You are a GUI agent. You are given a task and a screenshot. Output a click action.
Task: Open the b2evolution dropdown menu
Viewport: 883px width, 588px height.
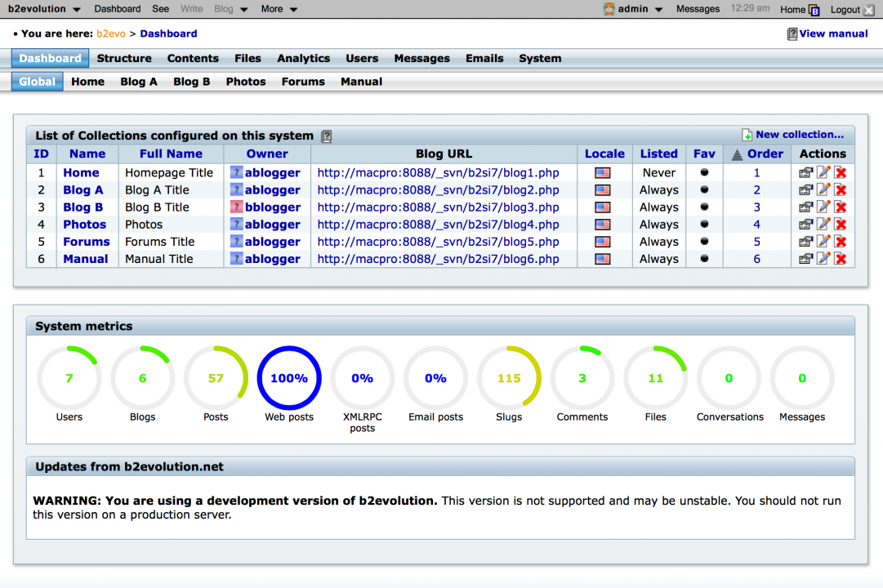pos(44,9)
